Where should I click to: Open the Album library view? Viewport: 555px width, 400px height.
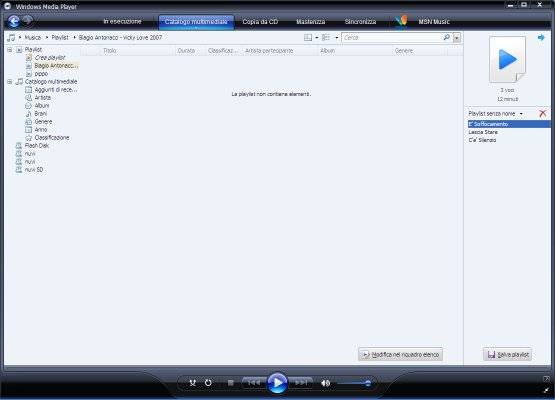coord(42,105)
